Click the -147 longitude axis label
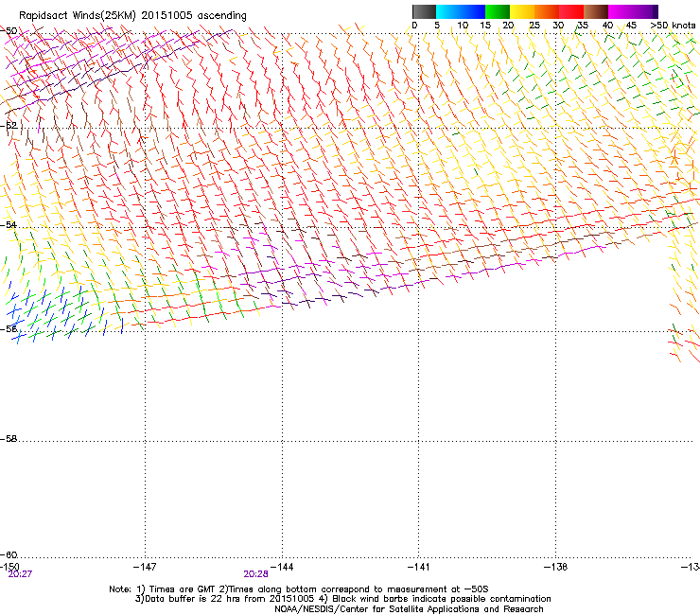This screenshot has width=700, height=615. click(x=145, y=567)
